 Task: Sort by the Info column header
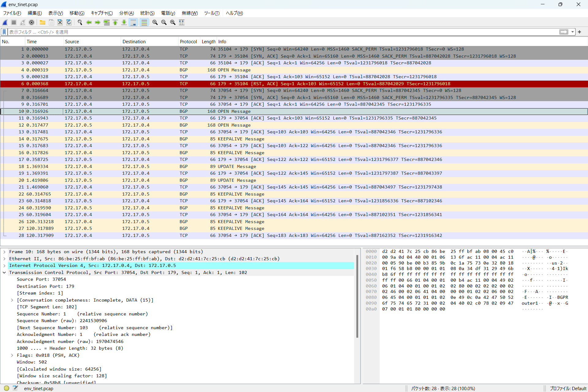(402, 42)
